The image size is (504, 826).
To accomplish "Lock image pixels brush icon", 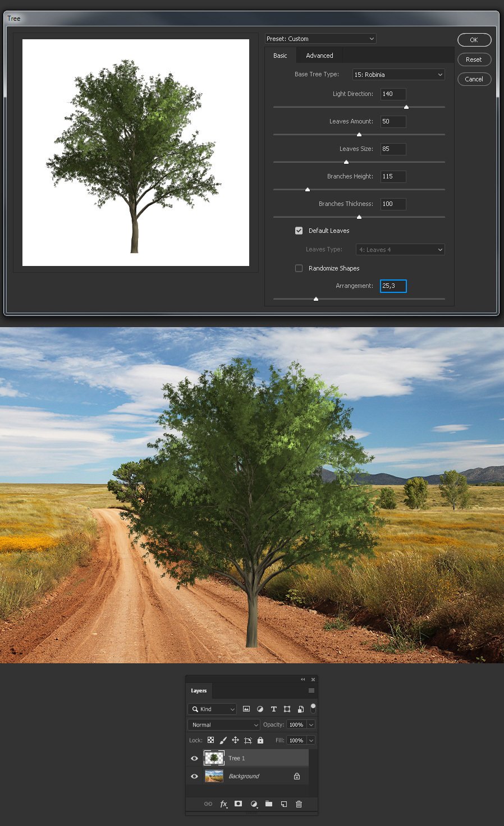I will click(x=223, y=740).
